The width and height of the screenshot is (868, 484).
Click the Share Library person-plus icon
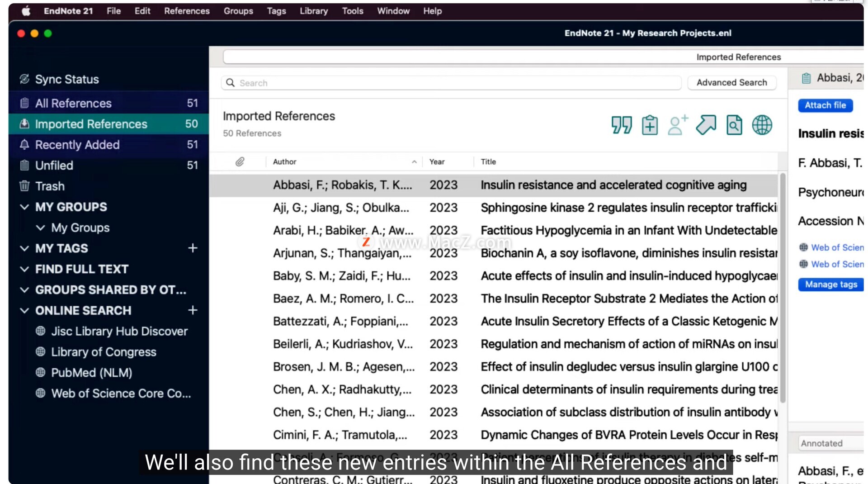click(x=678, y=125)
